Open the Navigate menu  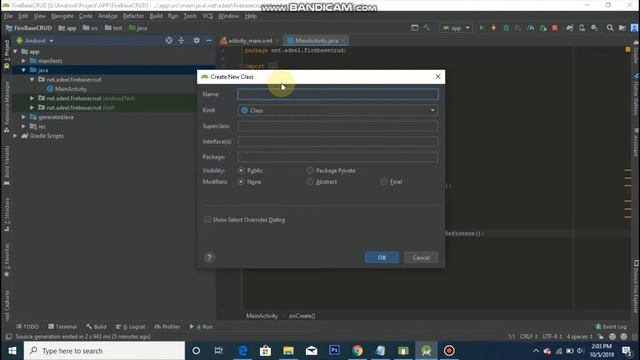[62, 16]
